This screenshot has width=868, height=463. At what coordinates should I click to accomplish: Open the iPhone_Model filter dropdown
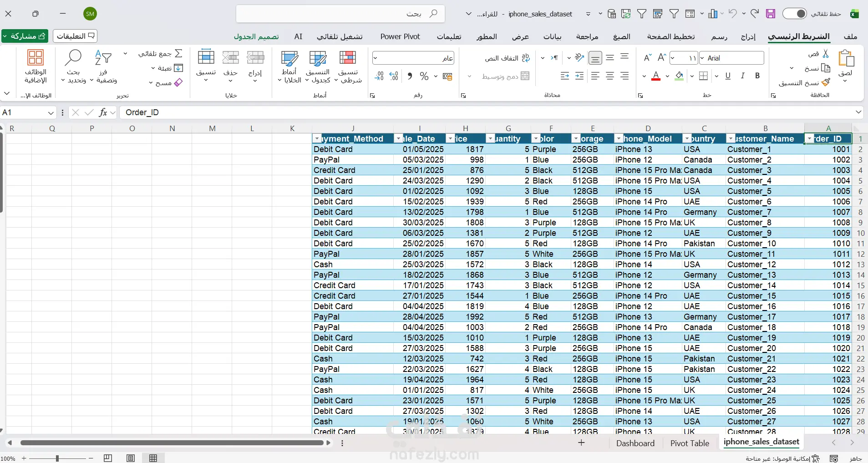point(619,139)
